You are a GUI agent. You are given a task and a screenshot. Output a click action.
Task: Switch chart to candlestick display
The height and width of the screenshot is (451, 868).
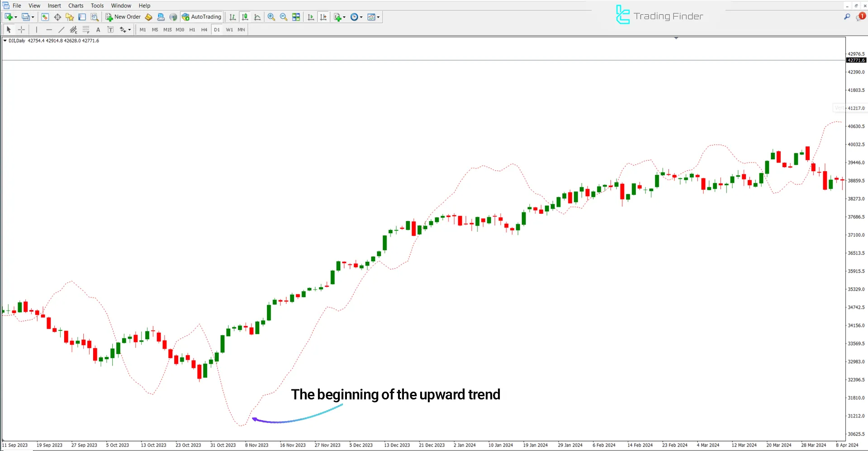(x=245, y=17)
